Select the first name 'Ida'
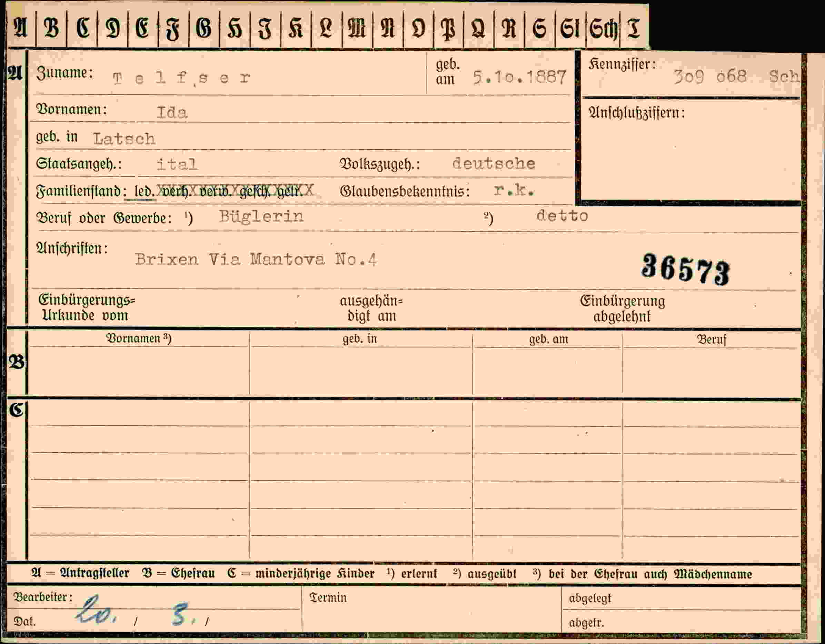The height and width of the screenshot is (644, 825). pyautogui.click(x=172, y=112)
